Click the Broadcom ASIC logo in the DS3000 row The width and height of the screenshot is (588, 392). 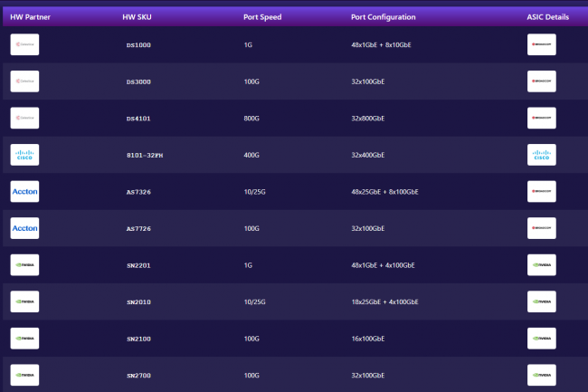click(x=541, y=81)
